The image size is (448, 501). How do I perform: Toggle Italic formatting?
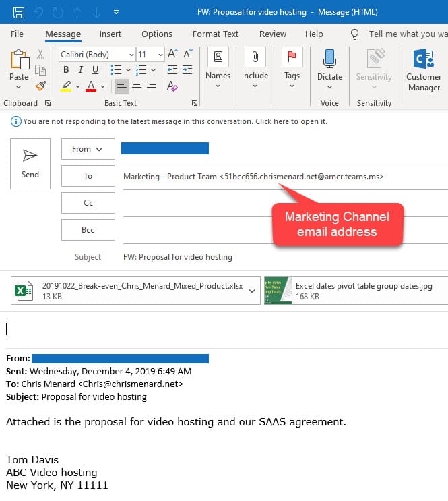[81, 69]
